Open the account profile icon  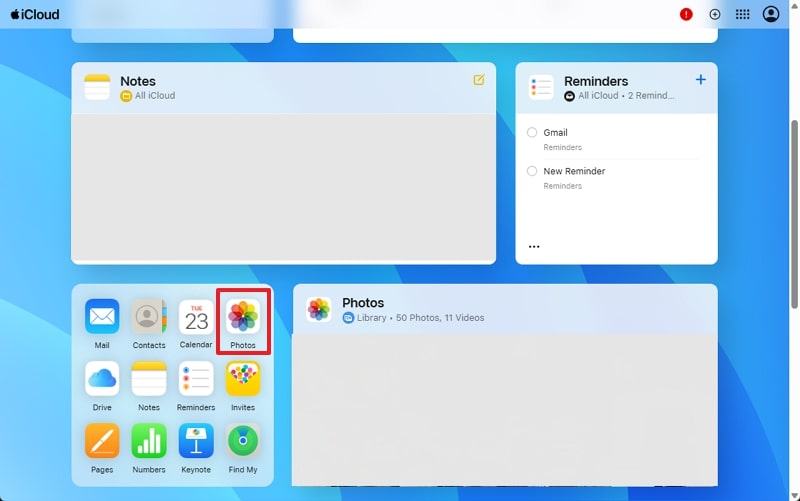[x=771, y=14]
